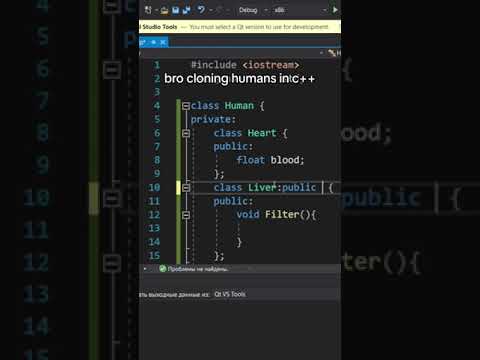Collapse the class Heart code block
480x360 pixels.
(186, 133)
